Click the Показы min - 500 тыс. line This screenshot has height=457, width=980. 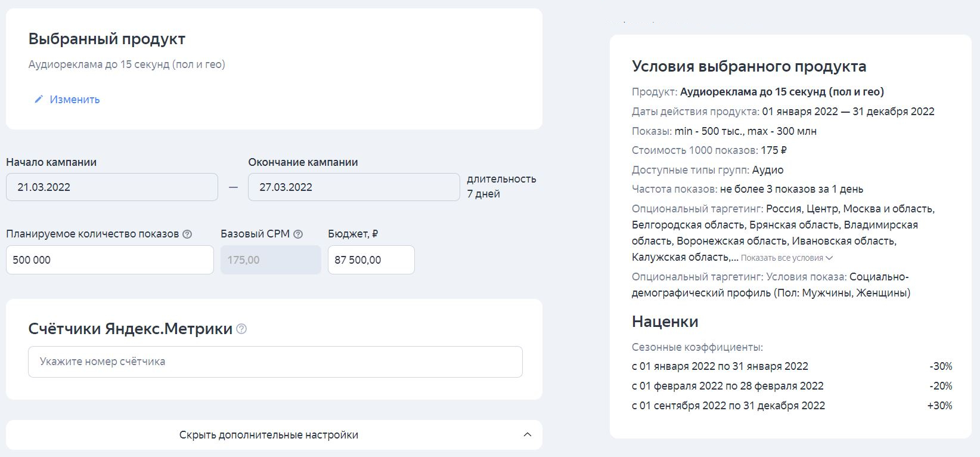click(x=724, y=131)
